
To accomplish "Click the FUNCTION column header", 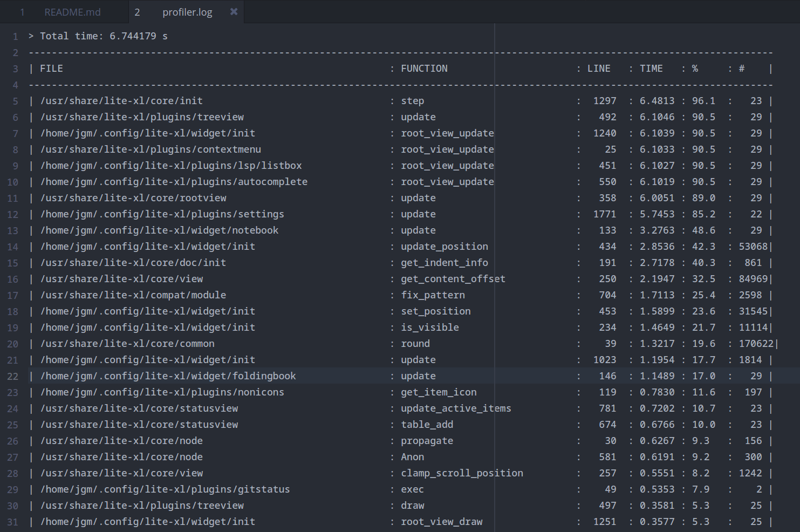I will click(x=424, y=69).
